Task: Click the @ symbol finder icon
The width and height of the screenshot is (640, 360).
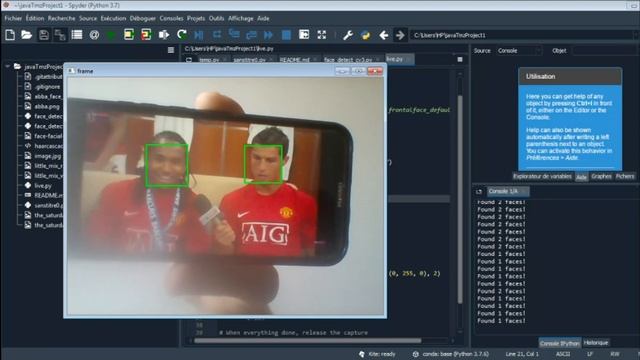Action: coord(94,35)
